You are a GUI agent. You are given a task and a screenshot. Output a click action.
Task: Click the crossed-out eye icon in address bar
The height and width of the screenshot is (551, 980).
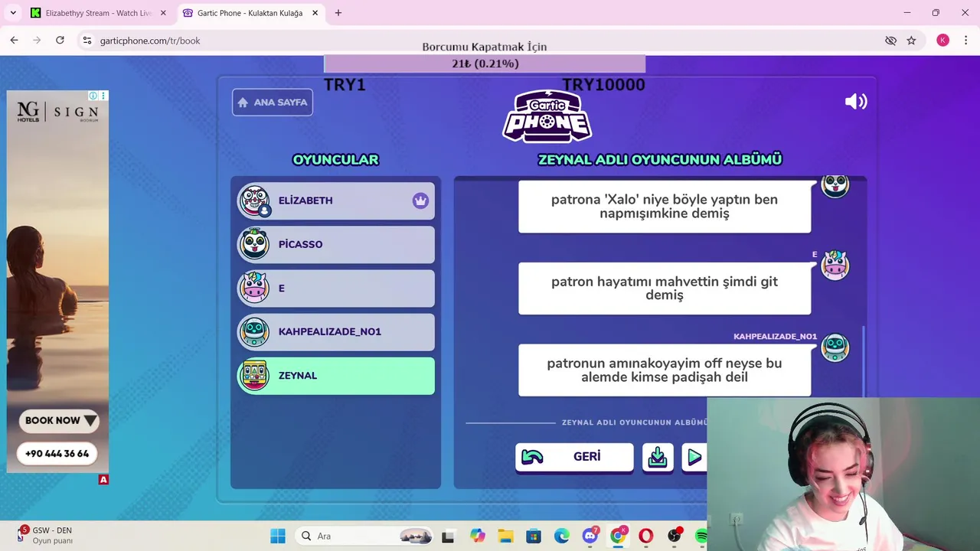click(890, 41)
